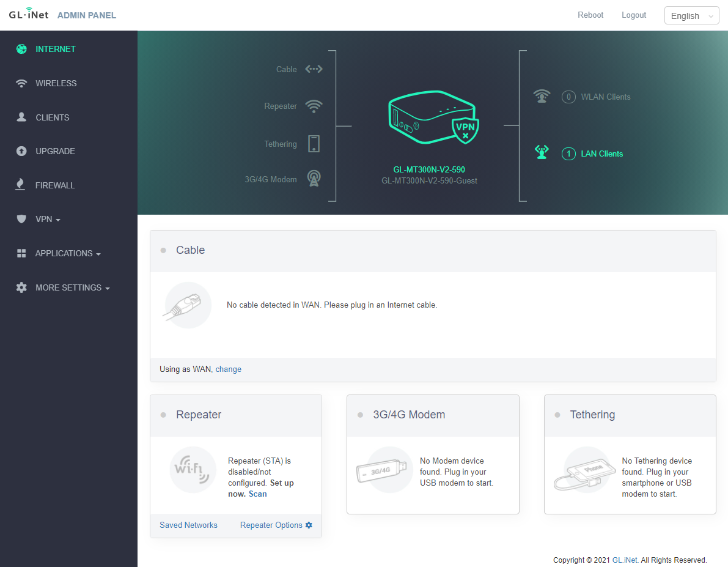This screenshot has height=567, width=728.
Task: Open the language selection dropdown
Action: (x=691, y=16)
